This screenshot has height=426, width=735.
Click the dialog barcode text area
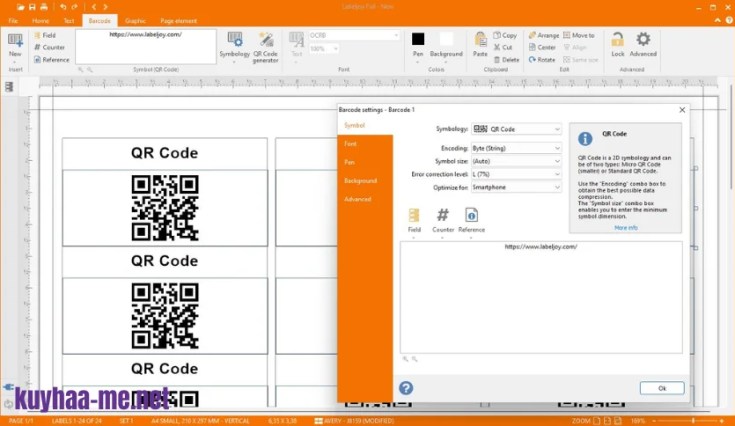(x=541, y=297)
